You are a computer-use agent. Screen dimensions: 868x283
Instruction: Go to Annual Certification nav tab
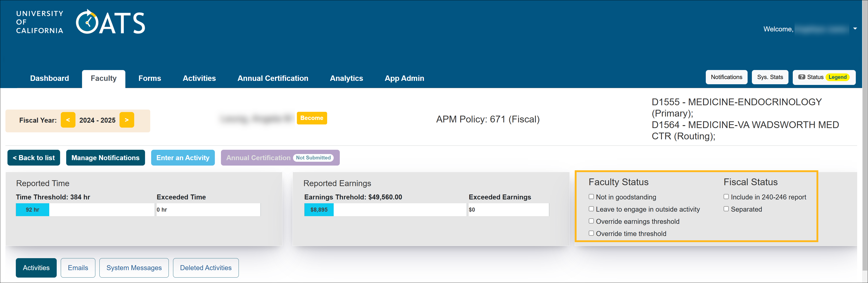273,79
